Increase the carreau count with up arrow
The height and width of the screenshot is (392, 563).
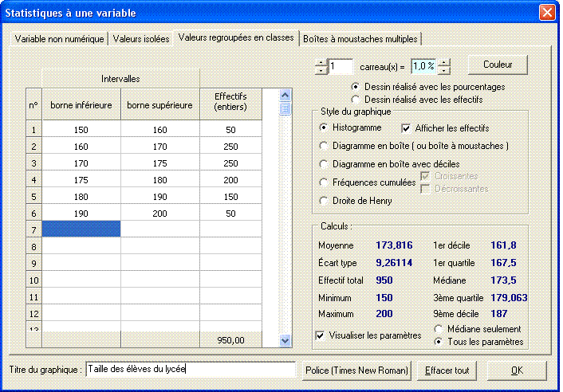321,63
